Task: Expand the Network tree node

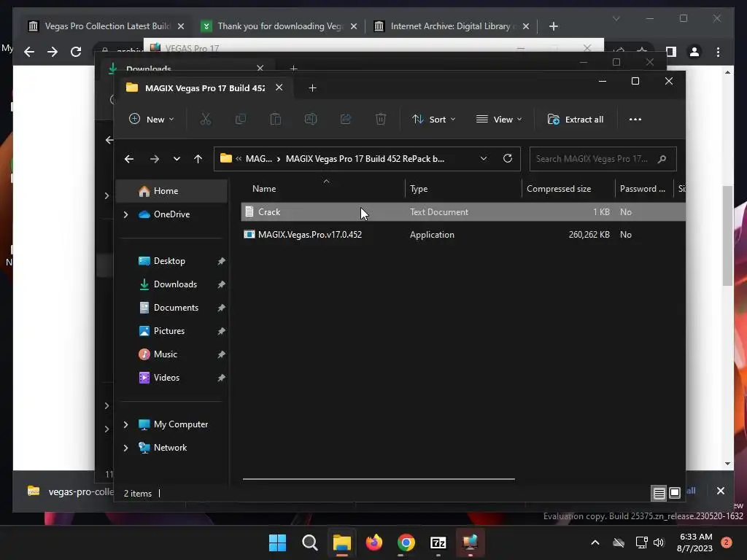Action: tap(125, 448)
